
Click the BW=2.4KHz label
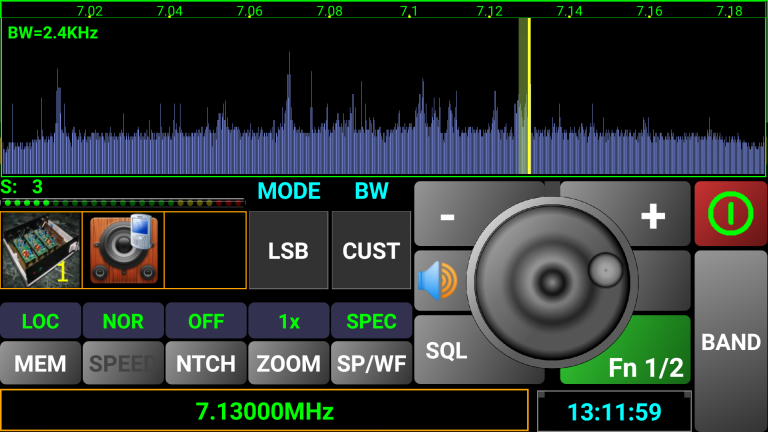(53, 33)
